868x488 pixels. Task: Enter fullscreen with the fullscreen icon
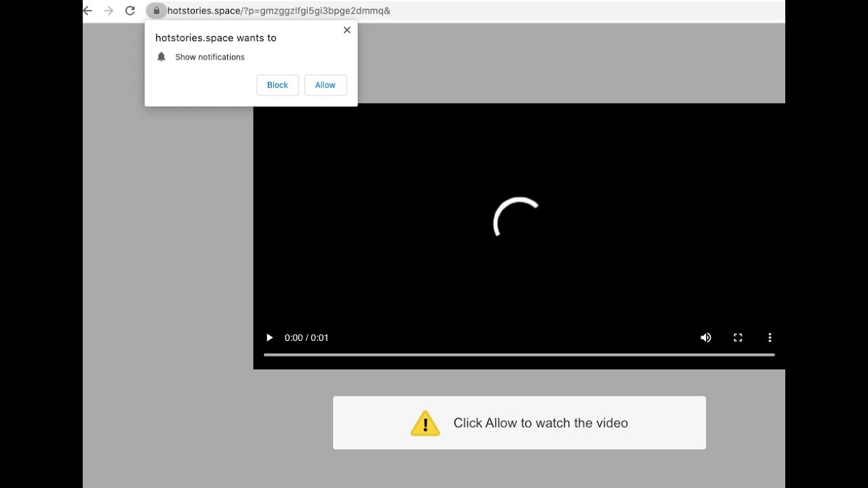pos(738,338)
